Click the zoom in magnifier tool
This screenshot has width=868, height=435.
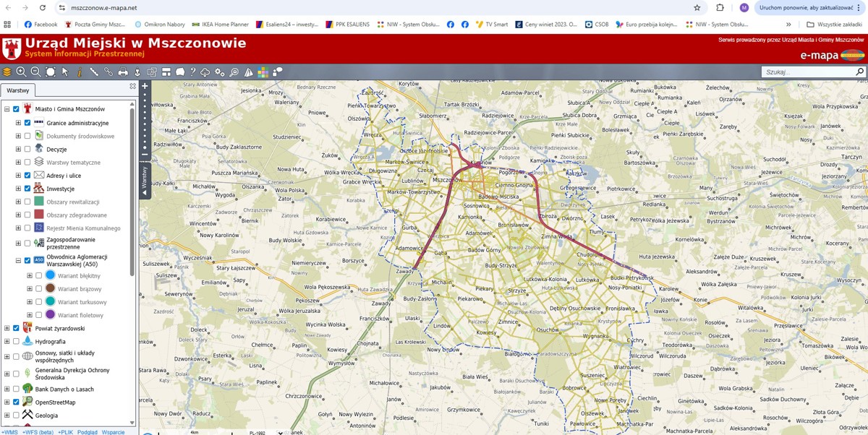(x=21, y=72)
